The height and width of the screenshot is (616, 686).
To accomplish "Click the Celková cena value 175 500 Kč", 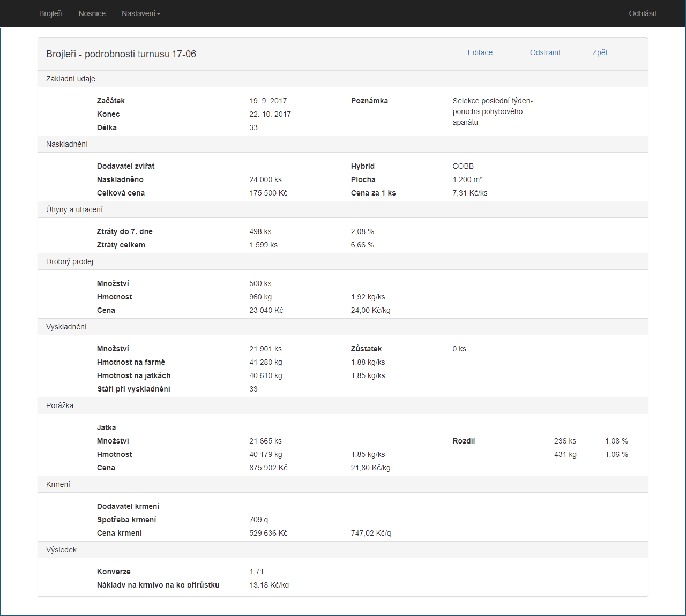I will [269, 193].
